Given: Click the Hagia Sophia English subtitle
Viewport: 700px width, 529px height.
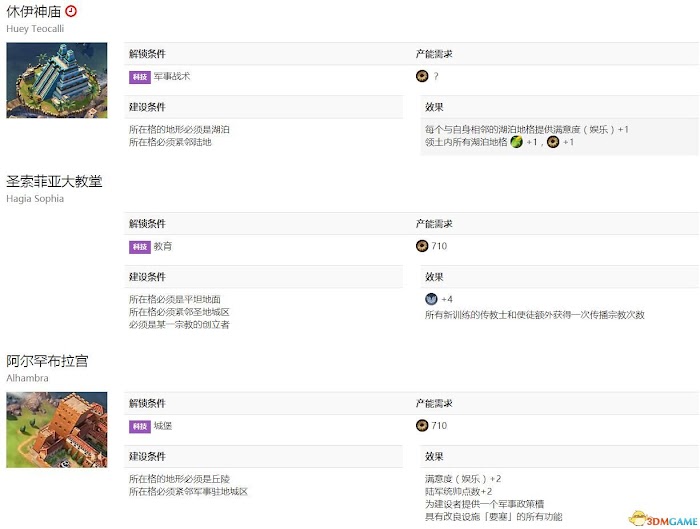Looking at the screenshot, I should pyautogui.click(x=35, y=199).
